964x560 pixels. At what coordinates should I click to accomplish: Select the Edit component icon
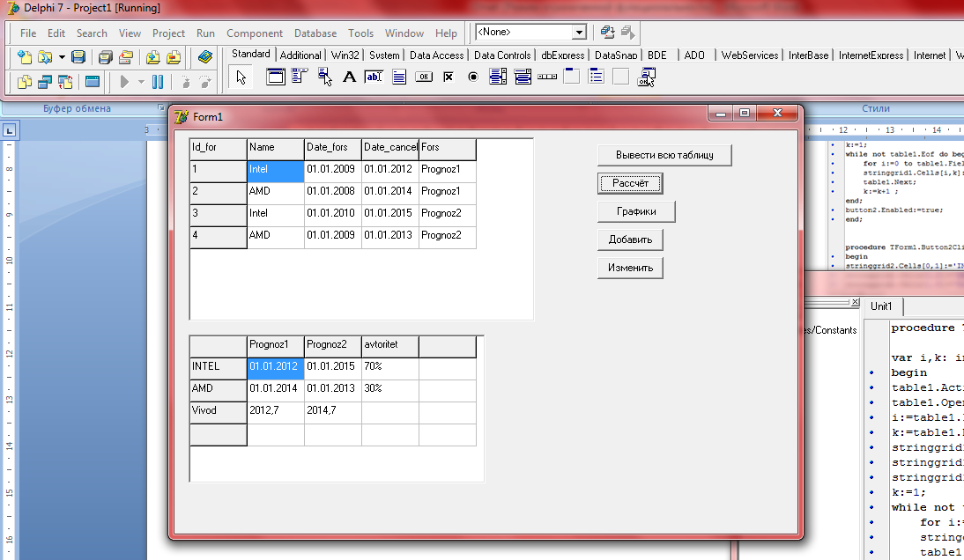(374, 77)
